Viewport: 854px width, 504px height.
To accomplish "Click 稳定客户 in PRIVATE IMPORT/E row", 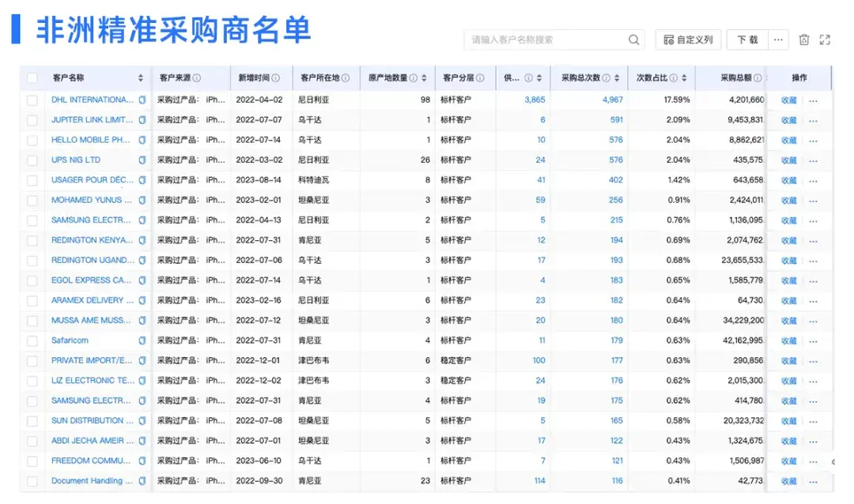I will click(456, 360).
